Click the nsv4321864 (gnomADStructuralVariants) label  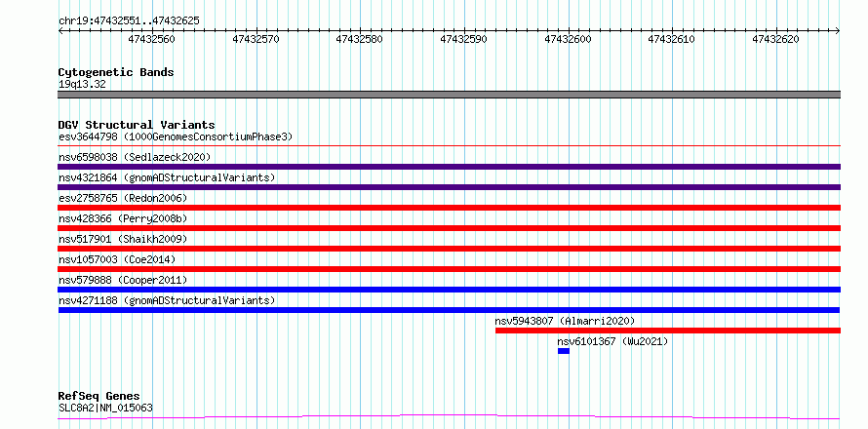(167, 177)
